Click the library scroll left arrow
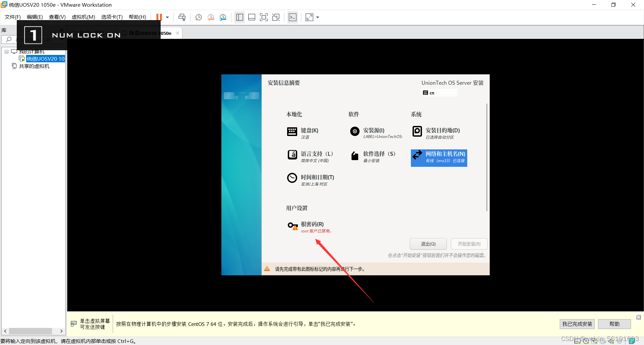The height and width of the screenshot is (345, 644). click(5, 331)
